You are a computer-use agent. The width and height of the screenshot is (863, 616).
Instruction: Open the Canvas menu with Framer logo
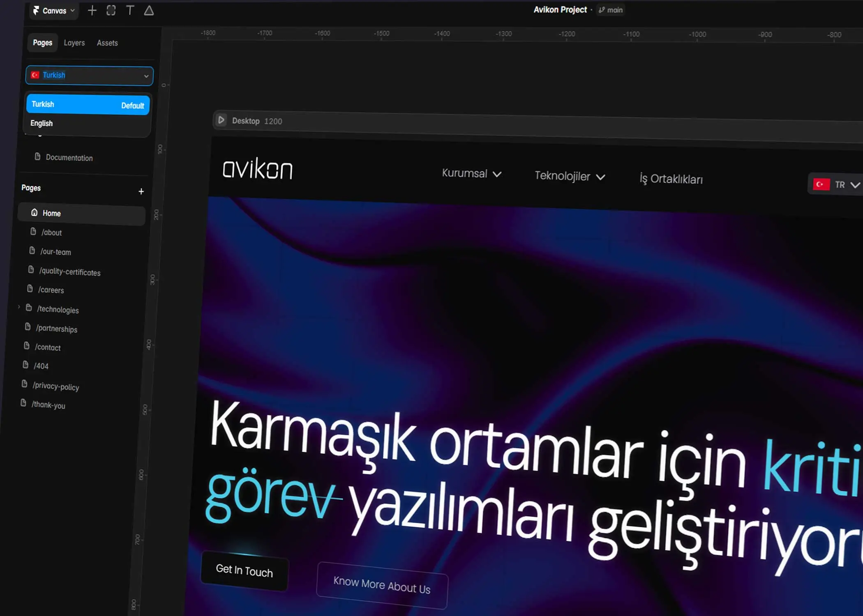[54, 11]
